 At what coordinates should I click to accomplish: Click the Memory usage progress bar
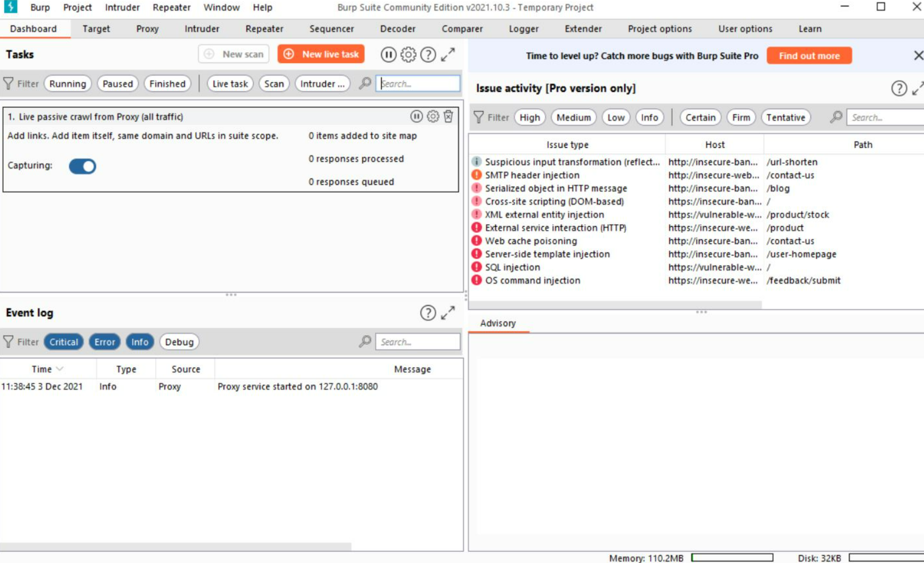(x=732, y=558)
